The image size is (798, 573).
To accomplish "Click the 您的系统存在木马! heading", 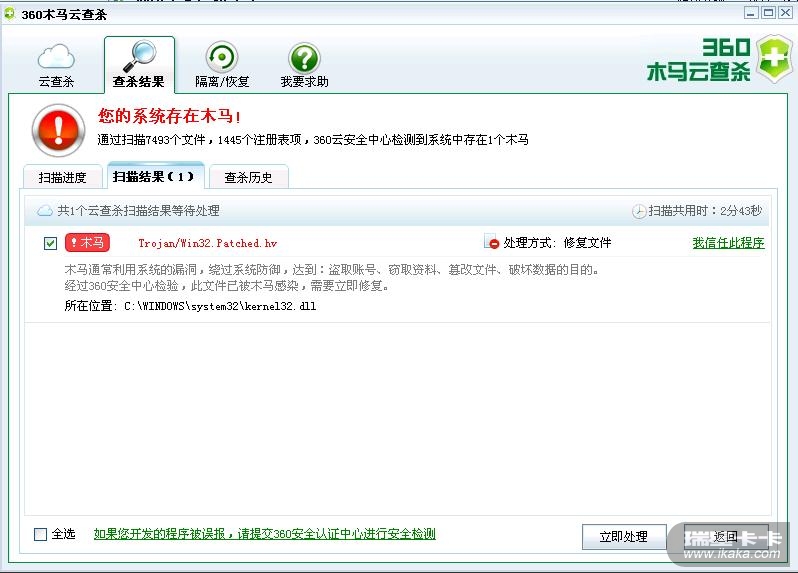I will tap(169, 116).
